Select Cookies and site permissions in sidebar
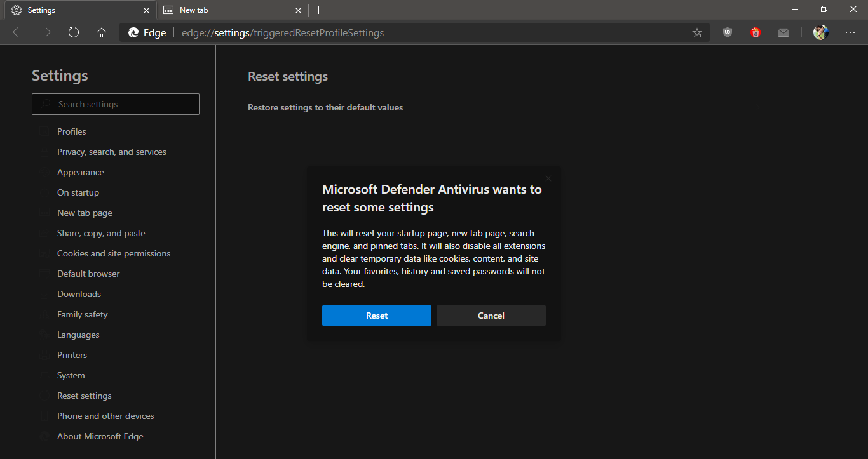Image resolution: width=868 pixels, height=459 pixels. pyautogui.click(x=114, y=253)
